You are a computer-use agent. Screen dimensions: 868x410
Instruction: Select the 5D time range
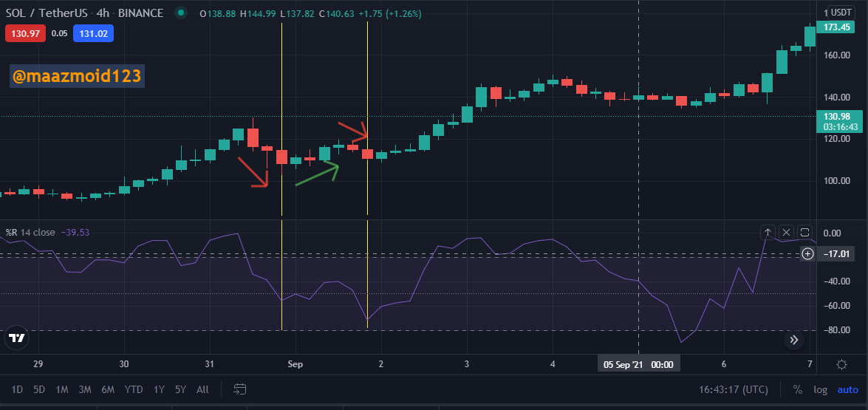[38, 389]
